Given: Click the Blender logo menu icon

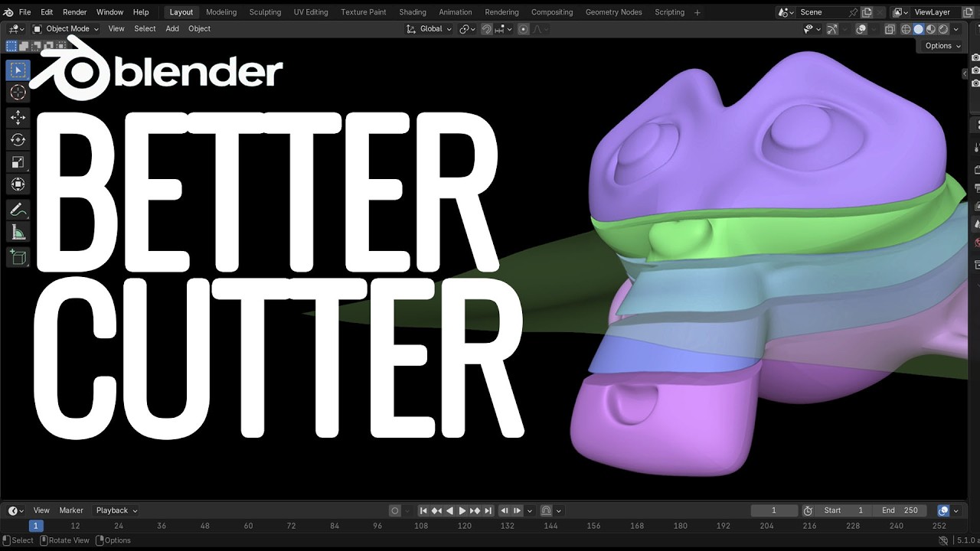Looking at the screenshot, I should (x=8, y=12).
